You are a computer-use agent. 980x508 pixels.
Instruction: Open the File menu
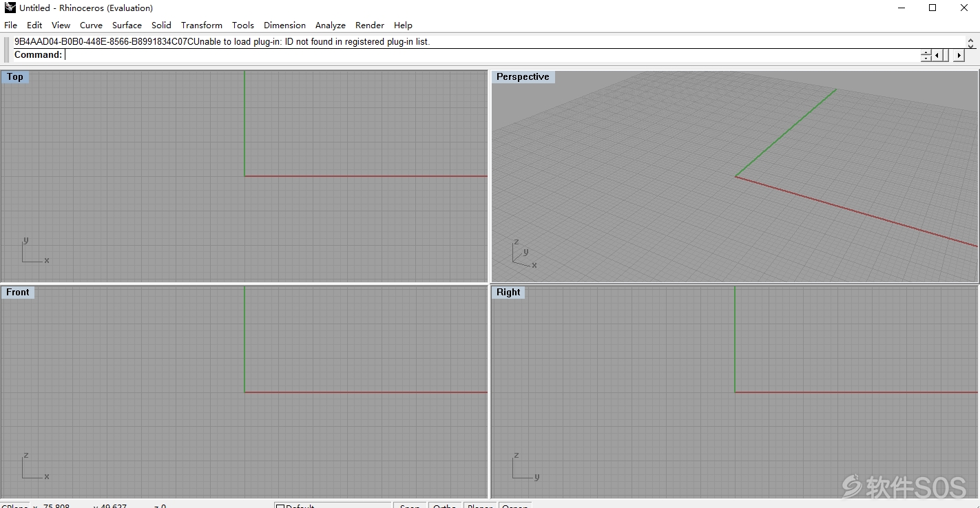point(10,25)
